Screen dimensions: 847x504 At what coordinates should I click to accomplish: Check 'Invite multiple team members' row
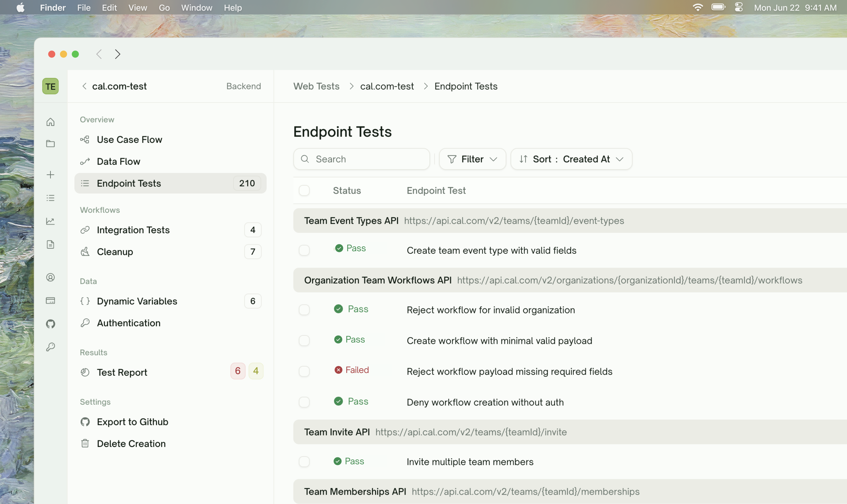304,461
